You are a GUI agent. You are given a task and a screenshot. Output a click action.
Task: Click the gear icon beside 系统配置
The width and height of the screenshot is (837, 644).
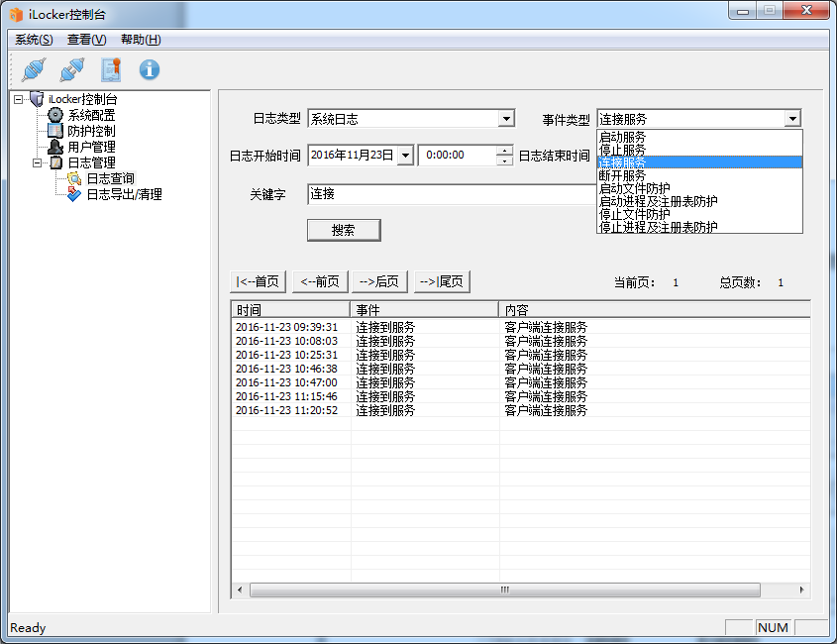pyautogui.click(x=55, y=115)
